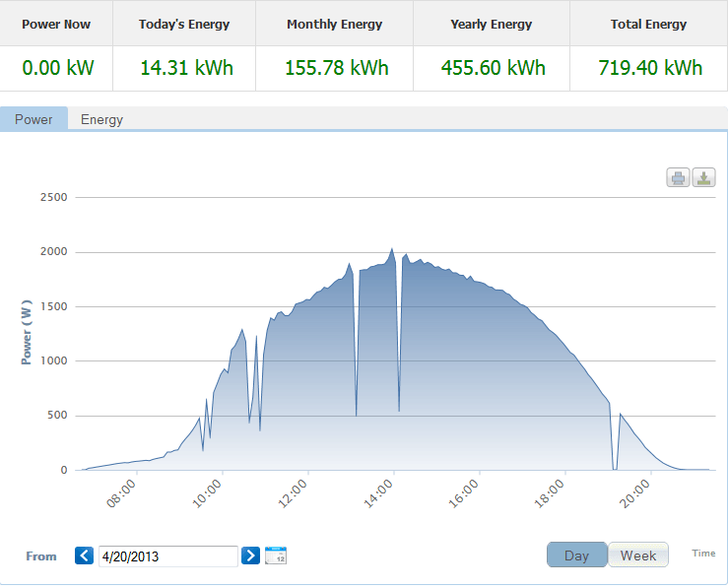Click the 2000 y-axis label
Viewport: 728px width, 588px height.
pos(54,251)
